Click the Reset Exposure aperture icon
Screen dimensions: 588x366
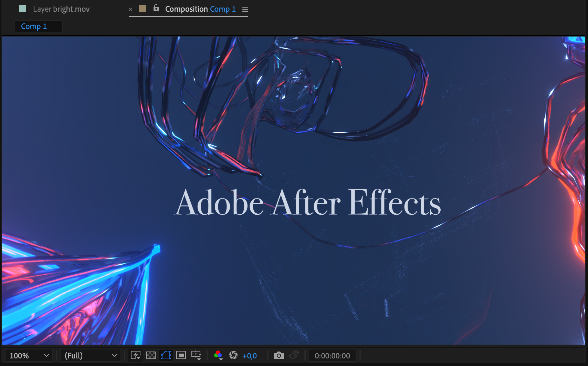233,355
